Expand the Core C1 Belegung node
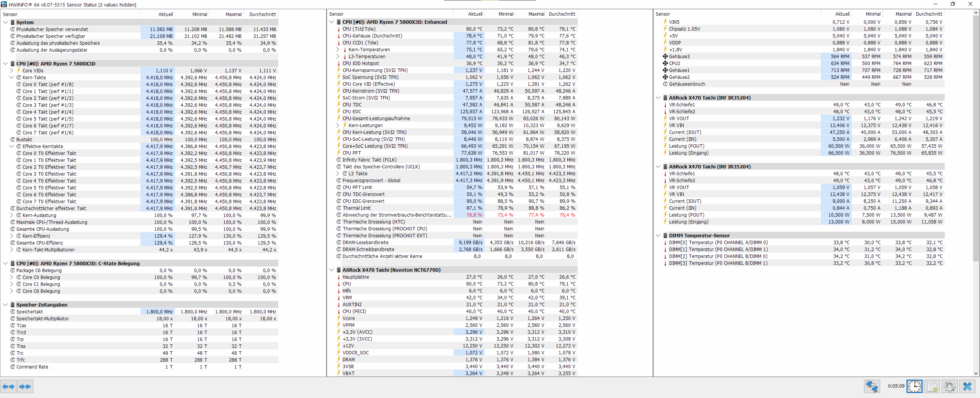This screenshot has height=398, width=980. pos(11,284)
